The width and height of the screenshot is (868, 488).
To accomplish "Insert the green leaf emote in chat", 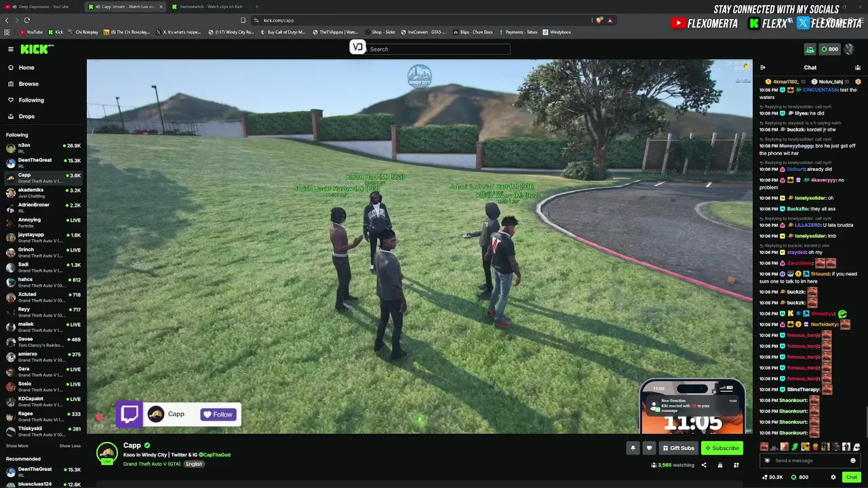I will 795,447.
